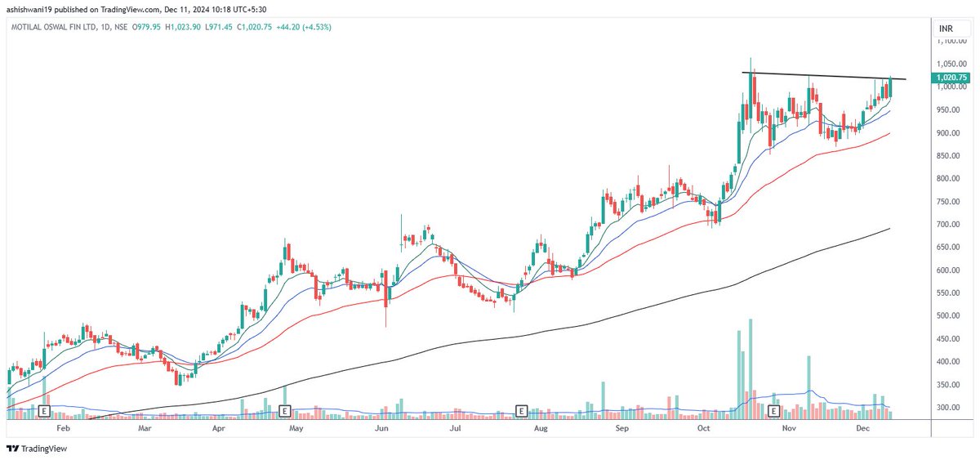Image resolution: width=980 pixels, height=460 pixels.
Task: Click the Mar label on time axis
Action: (144, 427)
